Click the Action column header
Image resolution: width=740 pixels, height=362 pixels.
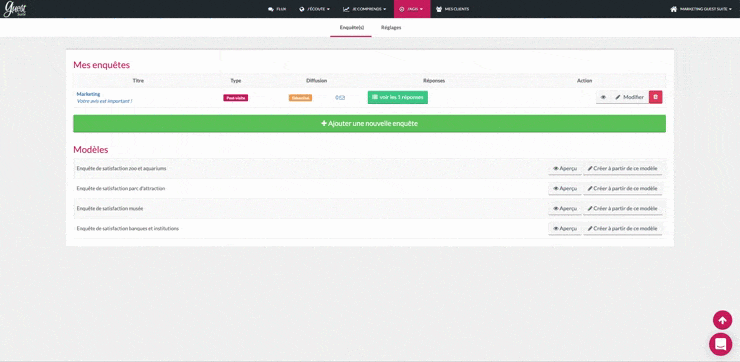click(x=584, y=81)
